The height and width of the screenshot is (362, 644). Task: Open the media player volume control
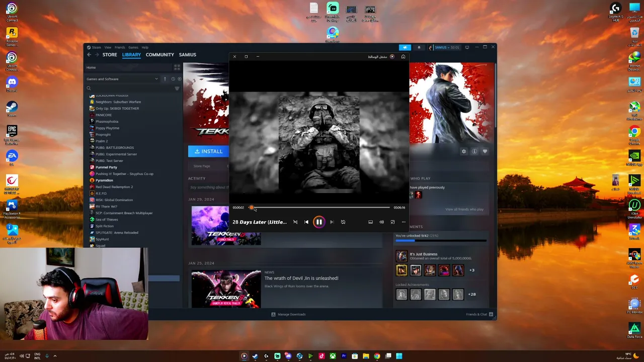381,222
